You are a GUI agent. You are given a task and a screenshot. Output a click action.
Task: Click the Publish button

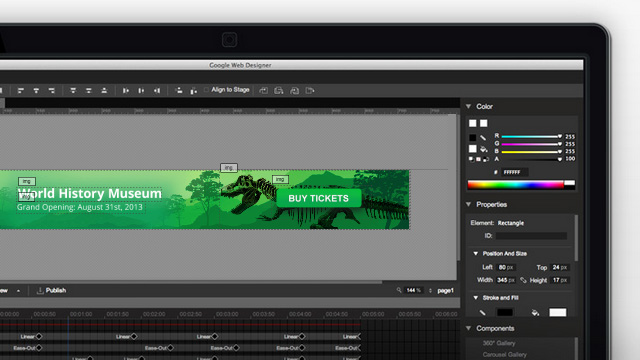click(x=51, y=291)
